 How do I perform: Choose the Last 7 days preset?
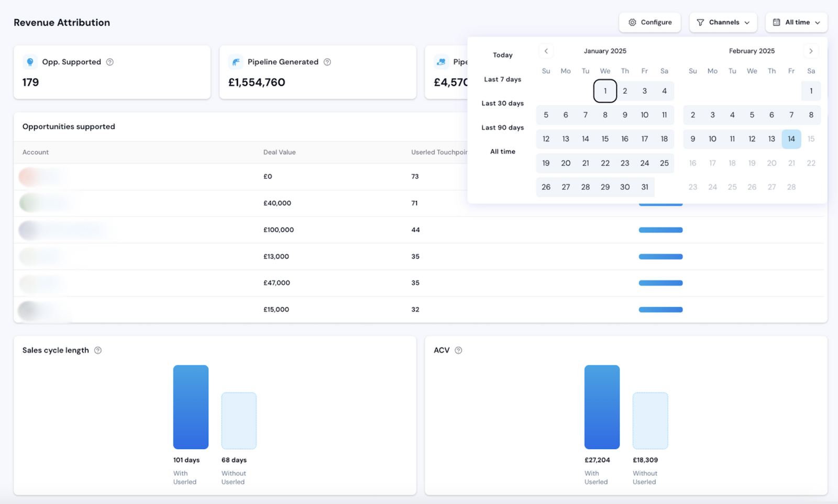(x=502, y=79)
